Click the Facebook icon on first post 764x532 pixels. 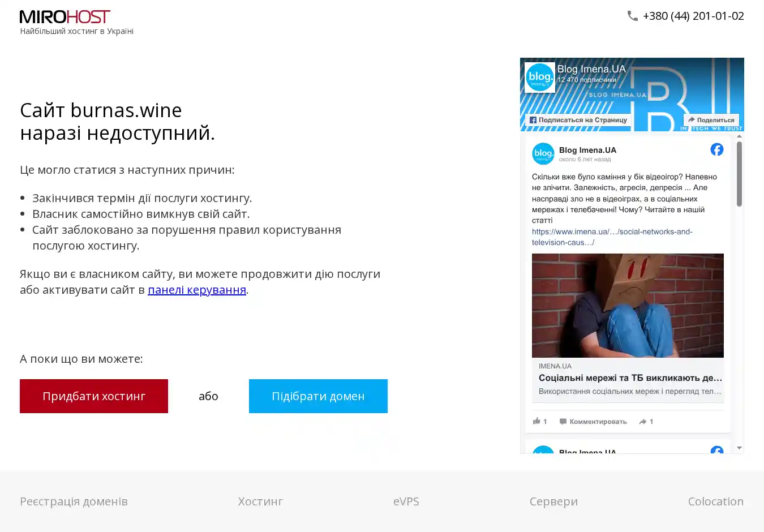click(717, 149)
